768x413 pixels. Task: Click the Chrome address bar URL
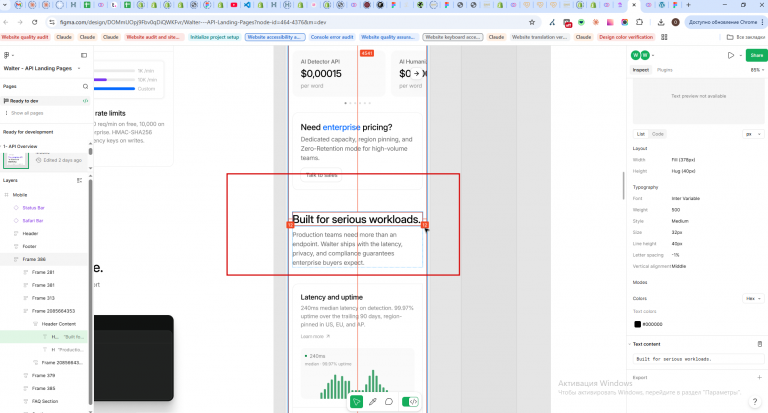click(x=192, y=22)
